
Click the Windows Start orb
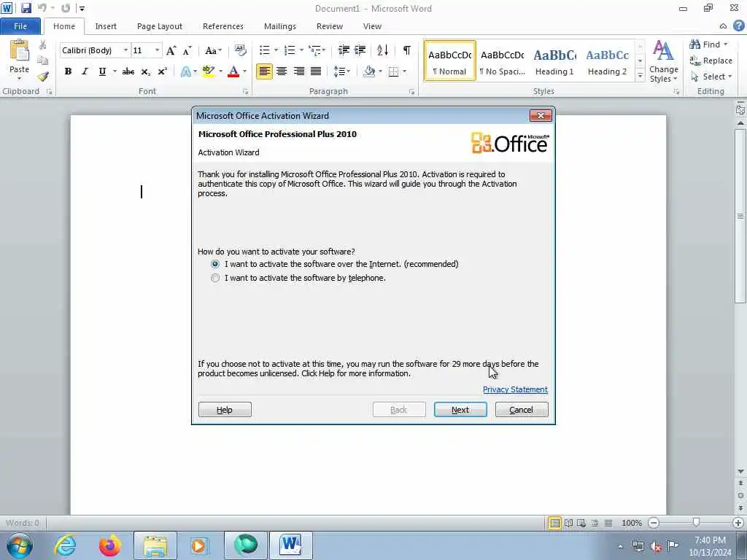(20, 545)
